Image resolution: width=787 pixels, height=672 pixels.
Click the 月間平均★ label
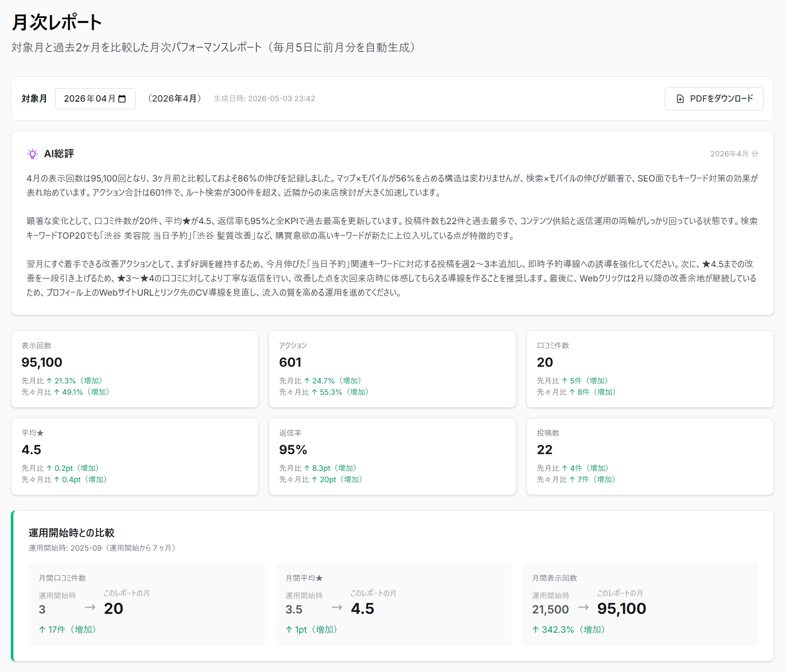(x=304, y=578)
